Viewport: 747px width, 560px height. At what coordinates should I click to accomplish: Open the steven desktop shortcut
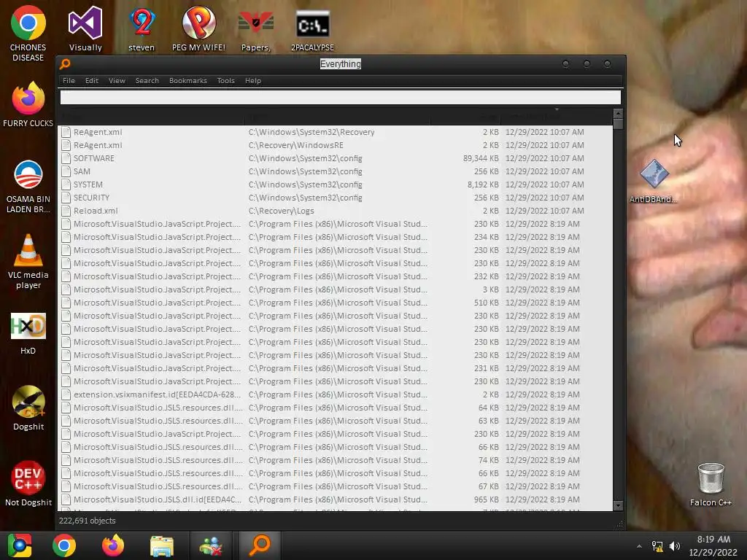pos(142,29)
